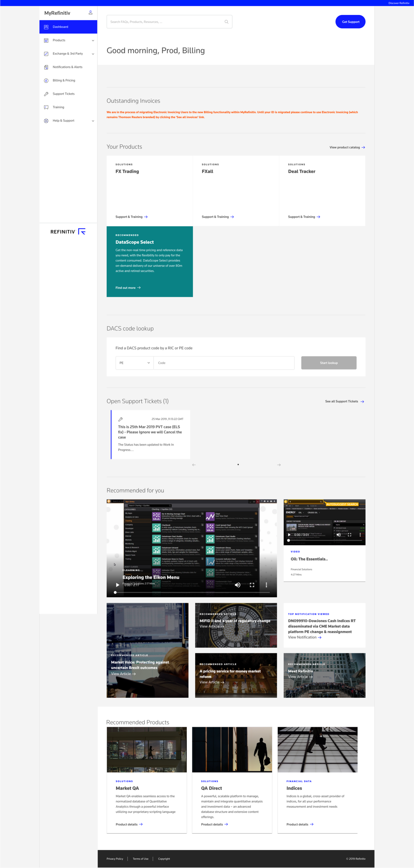Mute the Exploring the Eikon Menu video

click(237, 585)
